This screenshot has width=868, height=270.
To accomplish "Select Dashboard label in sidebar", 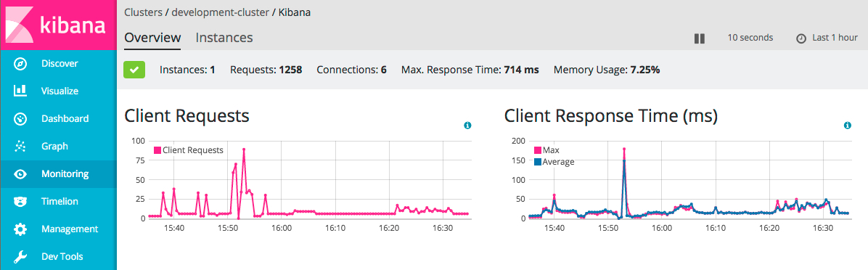I will click(x=65, y=119).
